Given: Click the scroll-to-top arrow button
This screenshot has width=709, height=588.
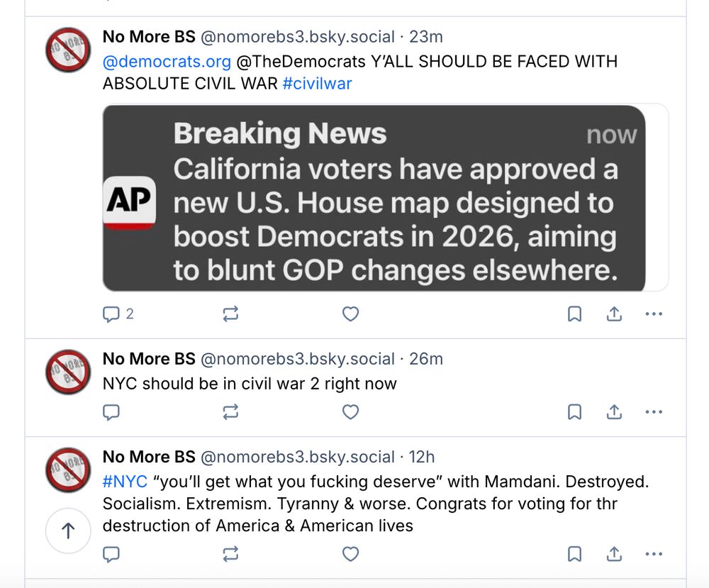Looking at the screenshot, I should click(68, 531).
